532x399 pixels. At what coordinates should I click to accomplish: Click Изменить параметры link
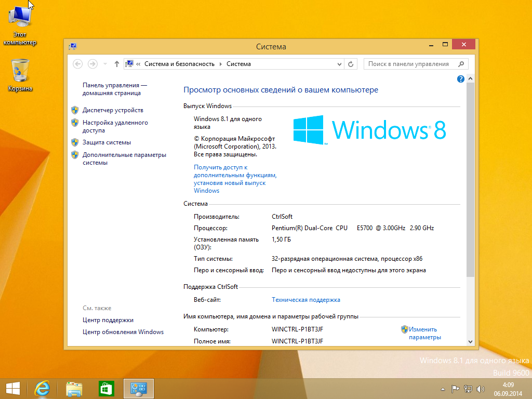click(425, 333)
